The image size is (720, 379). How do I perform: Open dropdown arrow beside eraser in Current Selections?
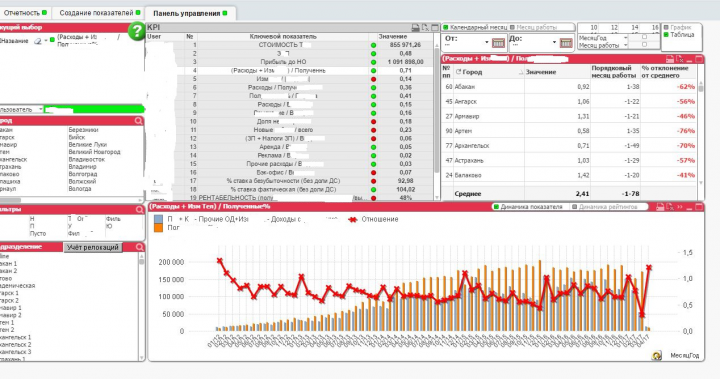[x=46, y=41]
